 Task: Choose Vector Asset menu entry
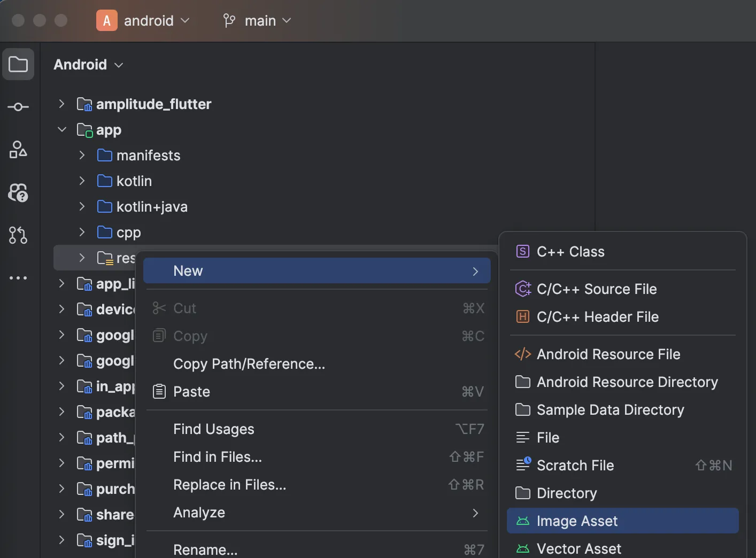tap(578, 549)
